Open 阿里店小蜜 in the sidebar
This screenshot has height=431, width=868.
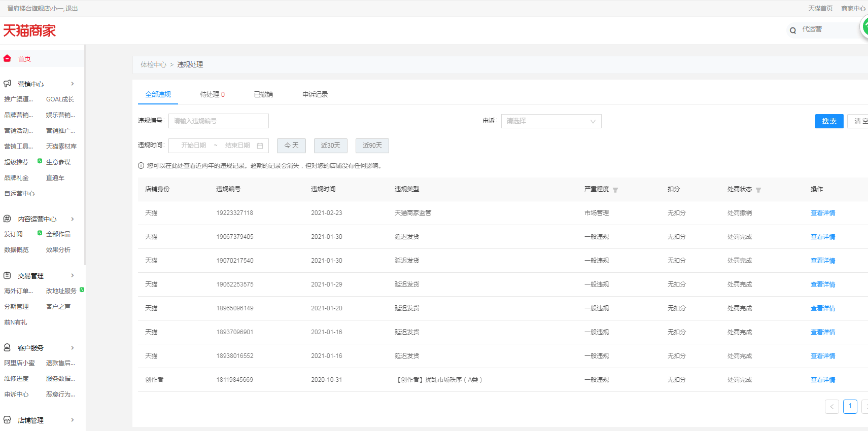19,363
